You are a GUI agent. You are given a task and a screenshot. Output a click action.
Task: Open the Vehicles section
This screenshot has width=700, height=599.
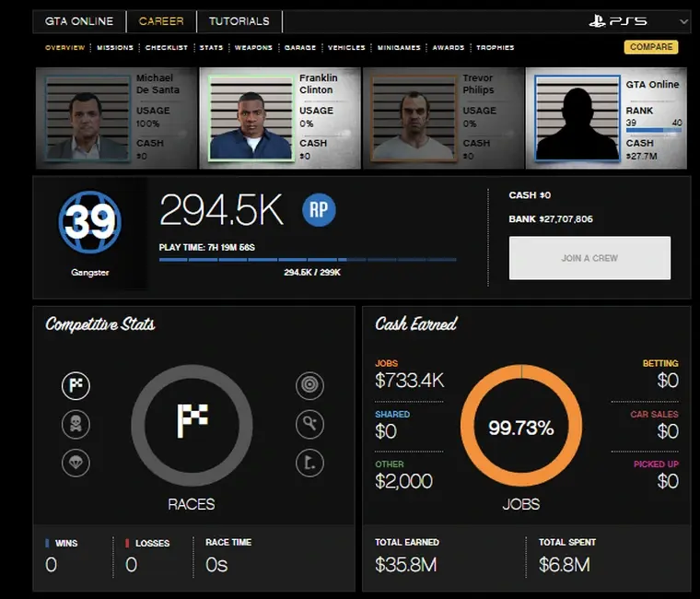tap(346, 47)
